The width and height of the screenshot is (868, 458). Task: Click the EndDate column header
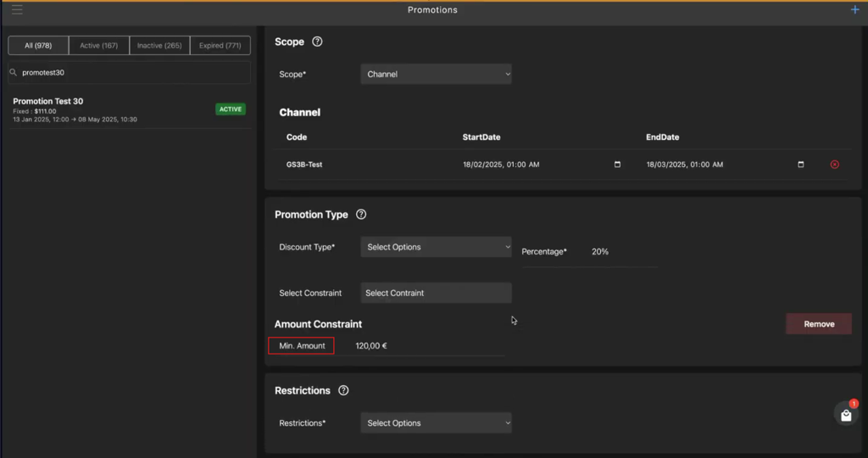(x=662, y=137)
